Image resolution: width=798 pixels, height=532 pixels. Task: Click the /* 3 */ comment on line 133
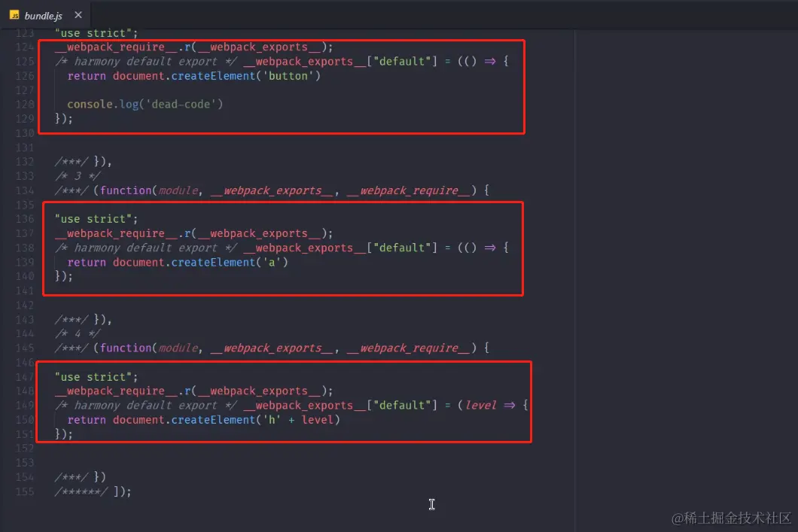click(78, 176)
